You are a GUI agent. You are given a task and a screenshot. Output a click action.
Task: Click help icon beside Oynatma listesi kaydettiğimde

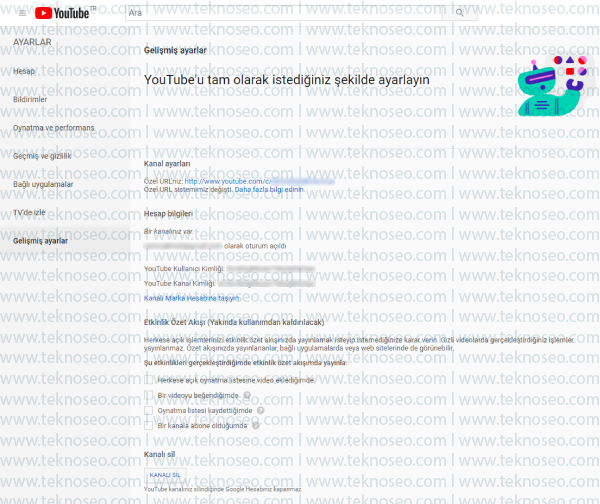tap(261, 411)
